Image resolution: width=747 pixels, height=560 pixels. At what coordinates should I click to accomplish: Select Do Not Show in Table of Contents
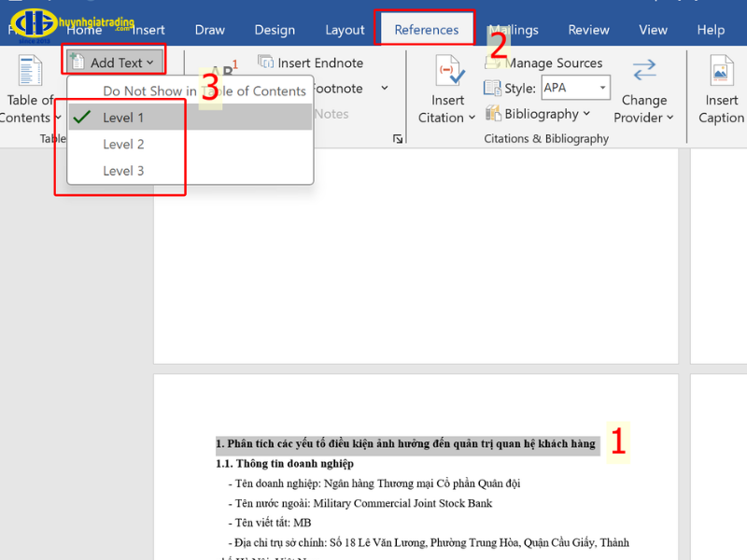click(x=204, y=91)
